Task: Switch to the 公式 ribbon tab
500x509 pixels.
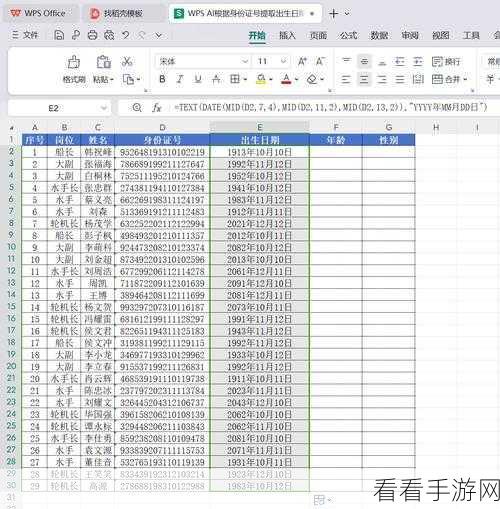Action: pyautogui.click(x=349, y=35)
